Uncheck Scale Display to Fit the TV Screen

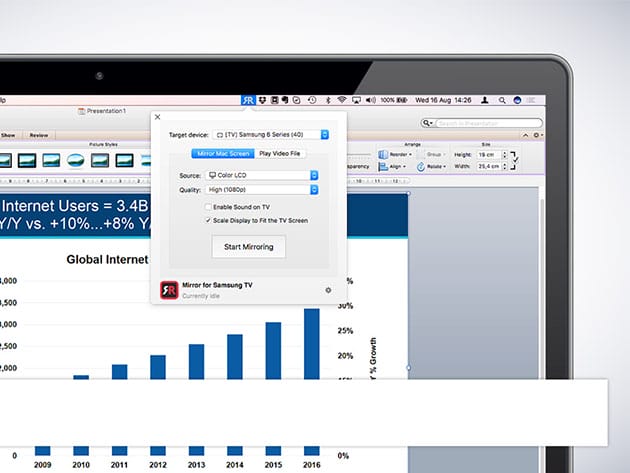pyautogui.click(x=208, y=219)
